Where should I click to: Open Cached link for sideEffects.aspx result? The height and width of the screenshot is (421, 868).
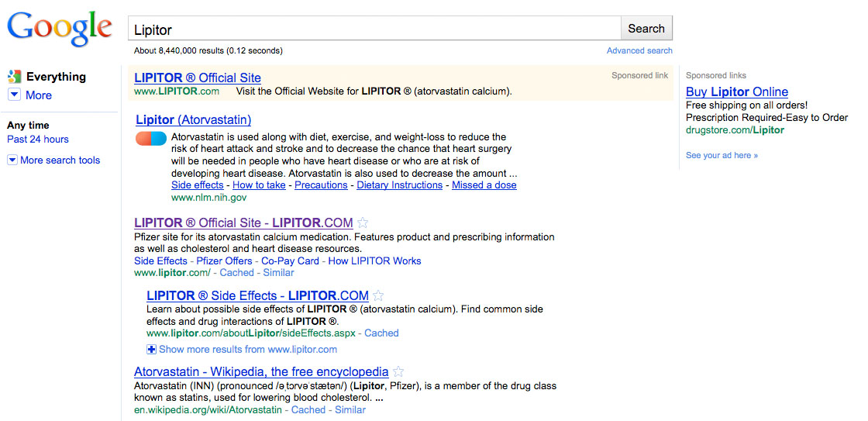tap(381, 333)
